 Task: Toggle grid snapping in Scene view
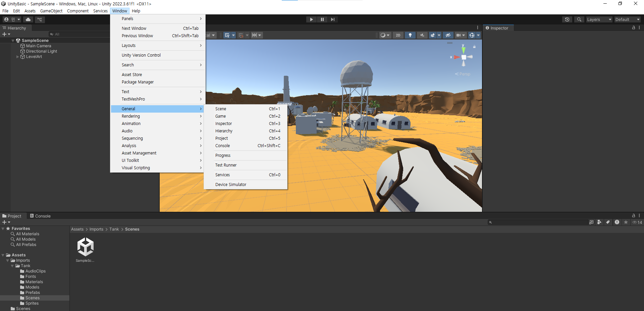tap(241, 35)
